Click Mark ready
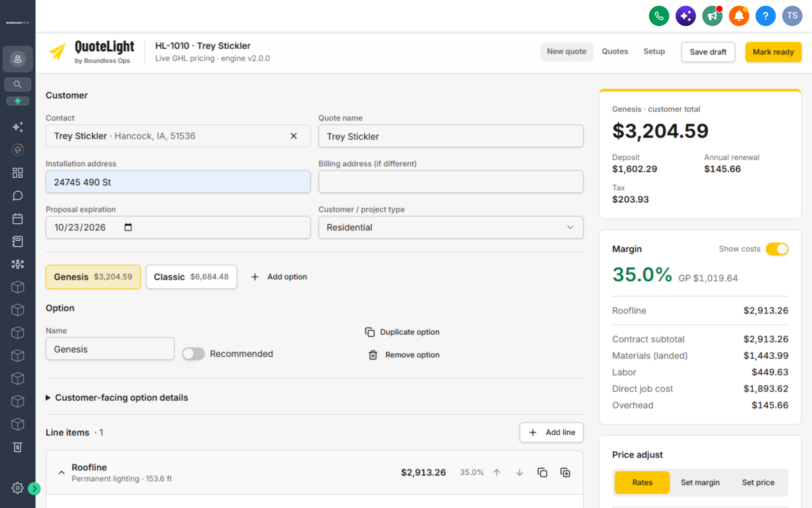 tap(773, 52)
